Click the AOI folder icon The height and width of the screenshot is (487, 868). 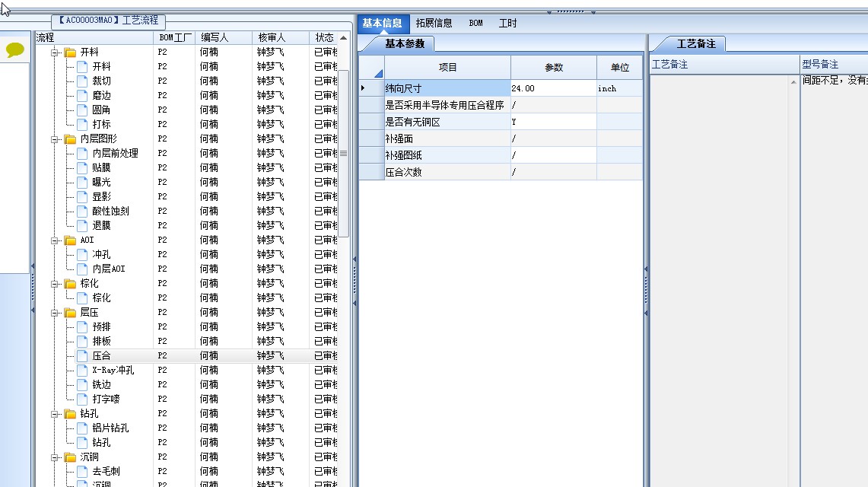point(70,240)
